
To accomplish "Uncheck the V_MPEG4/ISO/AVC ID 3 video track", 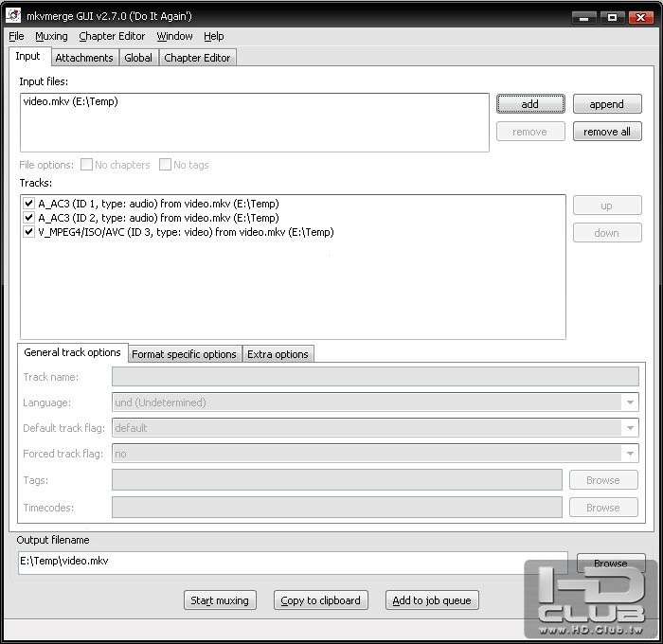I will 28,232.
